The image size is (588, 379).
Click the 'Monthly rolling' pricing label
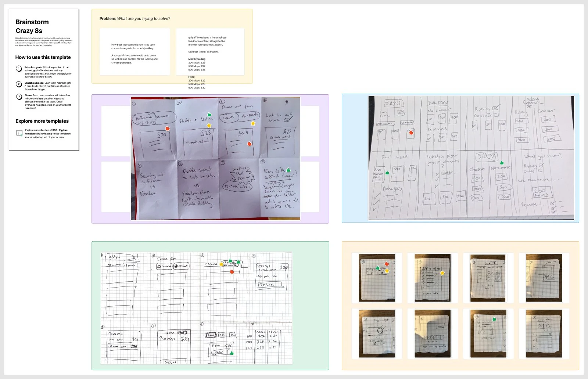click(x=197, y=59)
